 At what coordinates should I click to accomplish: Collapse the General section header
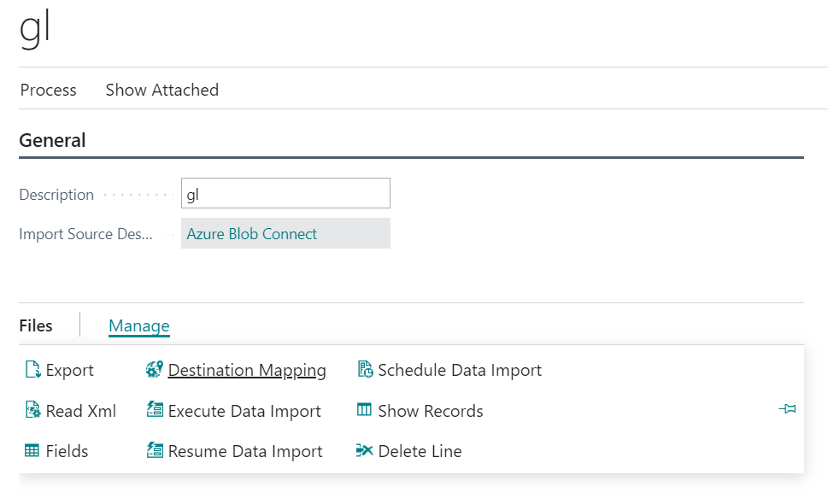(52, 140)
